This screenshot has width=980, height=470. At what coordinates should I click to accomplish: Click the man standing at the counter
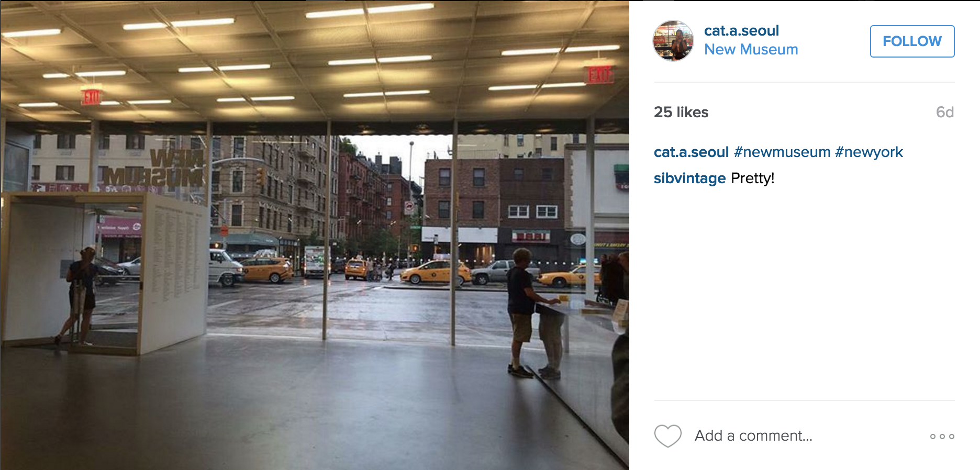click(x=524, y=312)
